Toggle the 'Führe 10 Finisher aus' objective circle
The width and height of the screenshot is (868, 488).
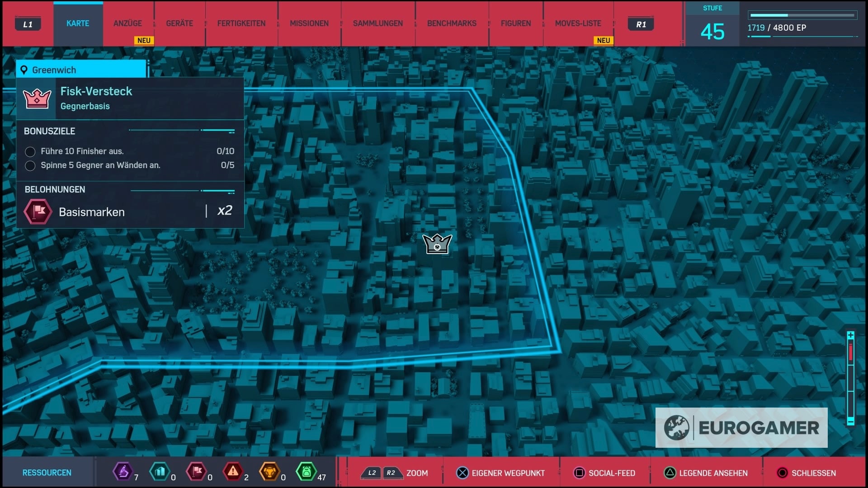pos(30,152)
